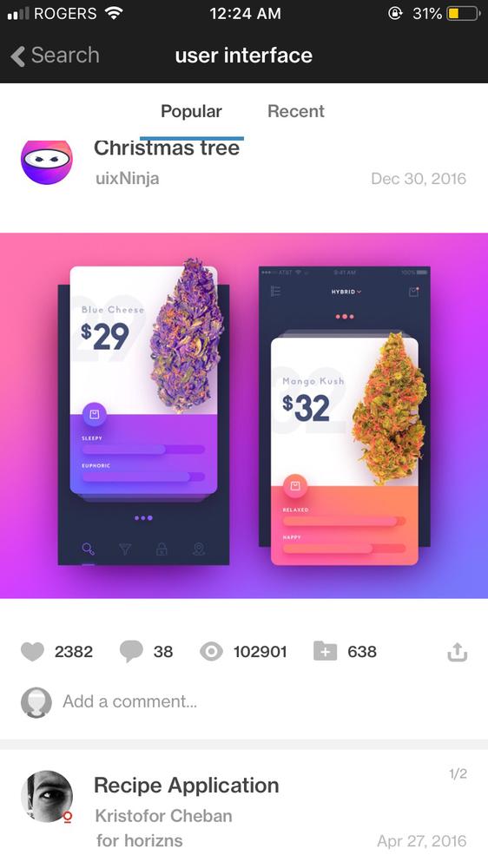Tap the battery status icon

coord(463,13)
